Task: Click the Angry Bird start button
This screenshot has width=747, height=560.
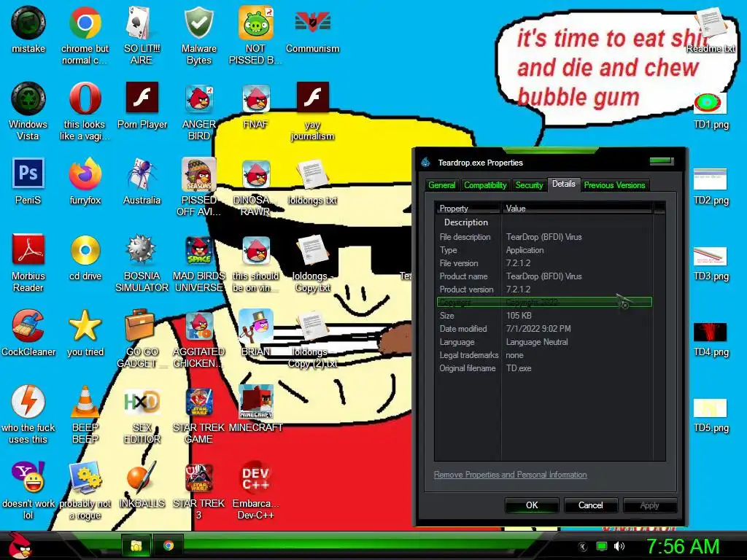Action: [x=19, y=545]
